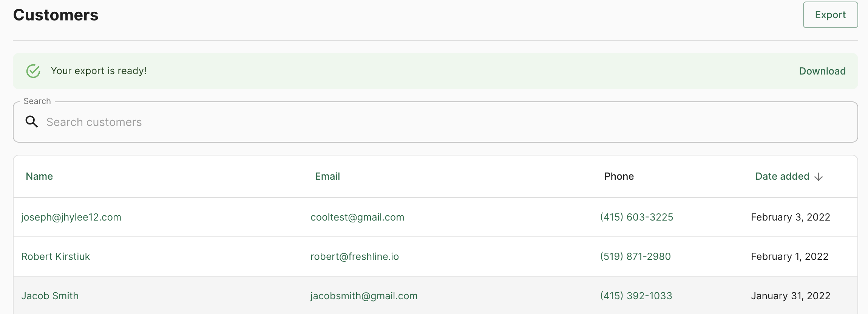Focus the Search customers input field

pos(435,122)
